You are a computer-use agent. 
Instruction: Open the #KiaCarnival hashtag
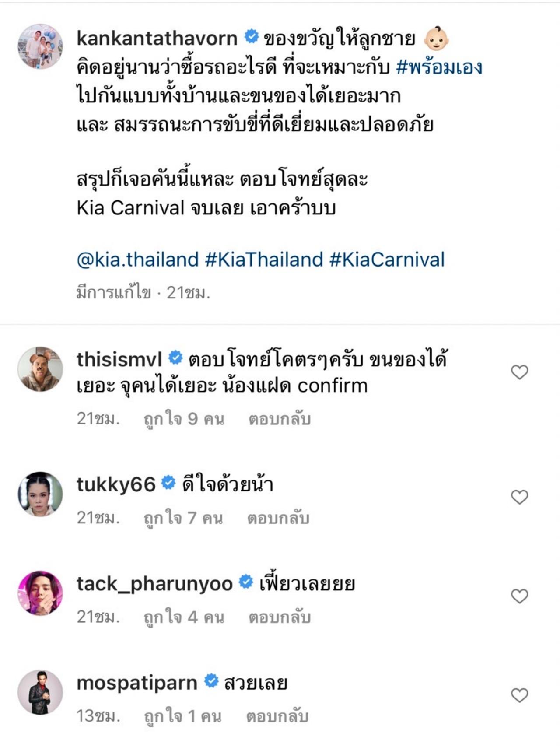pos(387,260)
